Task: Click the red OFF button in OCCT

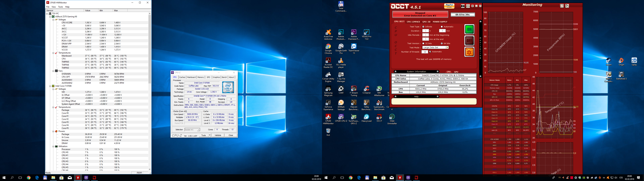Action: [469, 41]
